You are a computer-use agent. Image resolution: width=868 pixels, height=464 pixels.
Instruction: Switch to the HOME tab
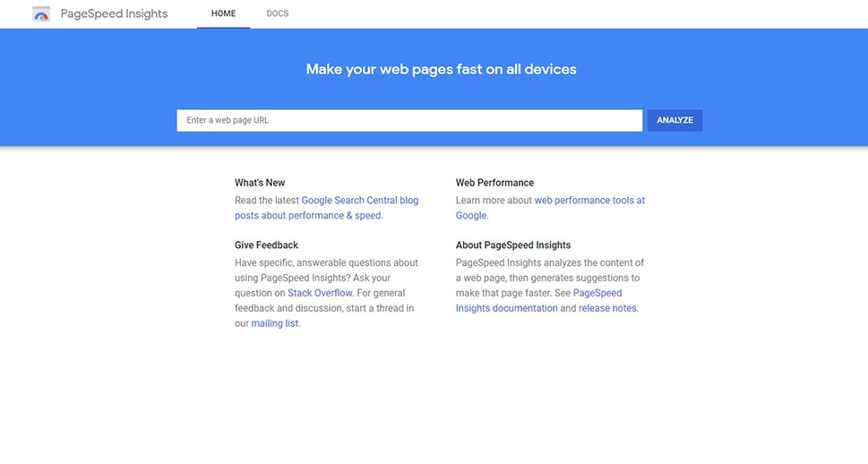coord(224,13)
